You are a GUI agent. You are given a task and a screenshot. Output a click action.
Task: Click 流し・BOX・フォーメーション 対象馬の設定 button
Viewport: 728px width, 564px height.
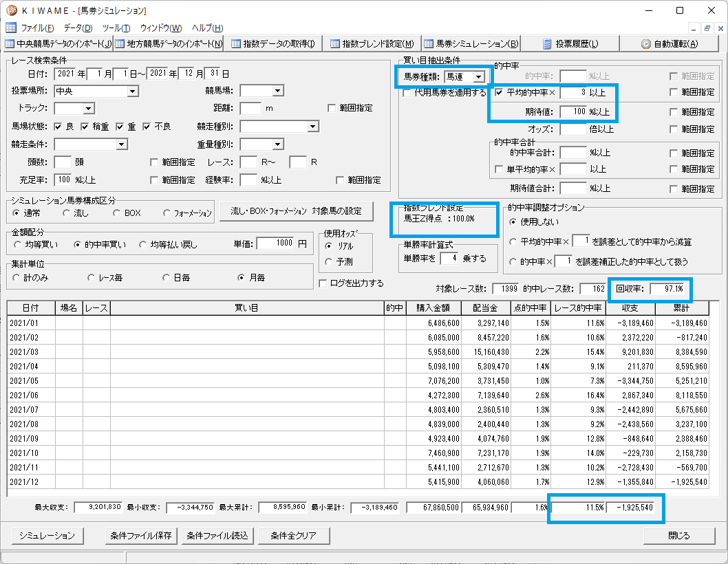(x=296, y=211)
